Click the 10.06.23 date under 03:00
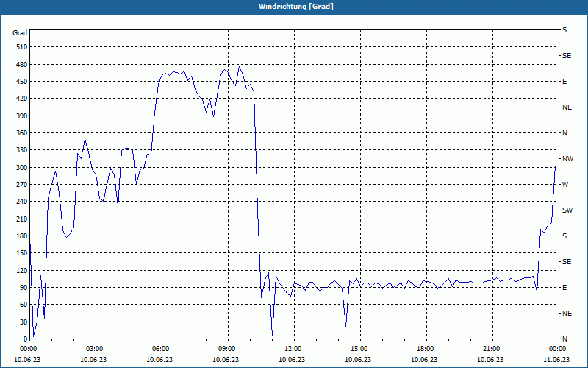The width and height of the screenshot is (588, 368). [x=93, y=360]
